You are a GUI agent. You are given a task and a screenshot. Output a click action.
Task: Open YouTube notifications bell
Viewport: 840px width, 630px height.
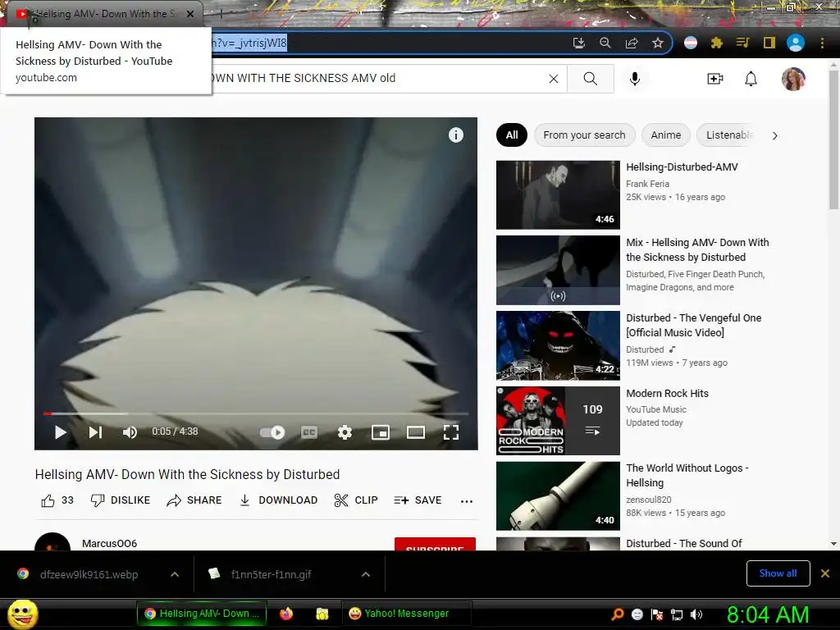(751, 79)
